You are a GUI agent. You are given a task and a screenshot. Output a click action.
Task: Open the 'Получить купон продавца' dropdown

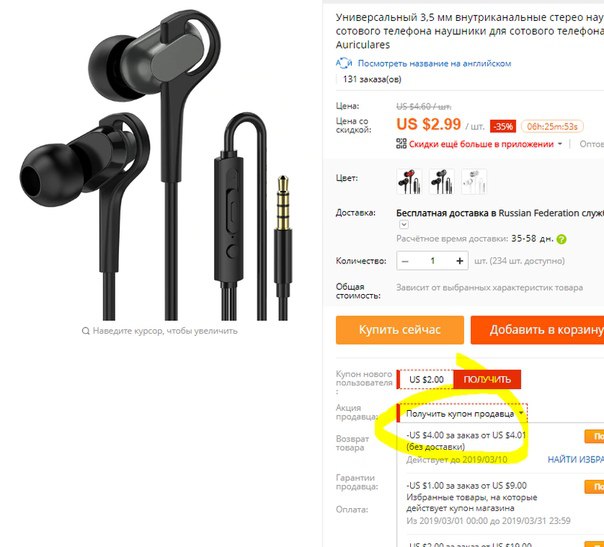point(462,413)
